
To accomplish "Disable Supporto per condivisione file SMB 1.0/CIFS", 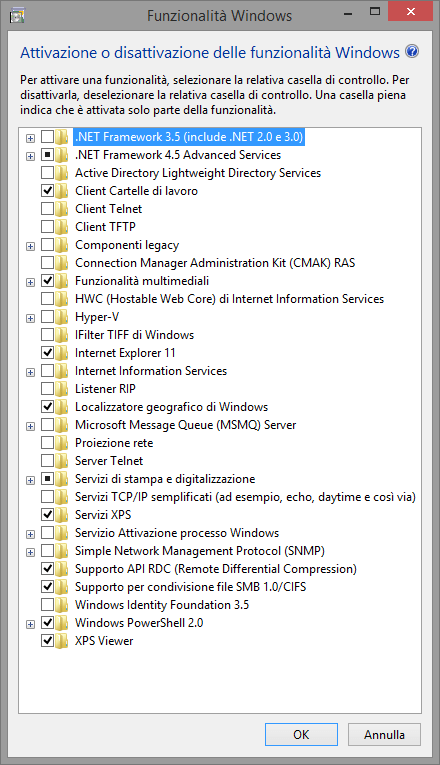I will 47,587.
